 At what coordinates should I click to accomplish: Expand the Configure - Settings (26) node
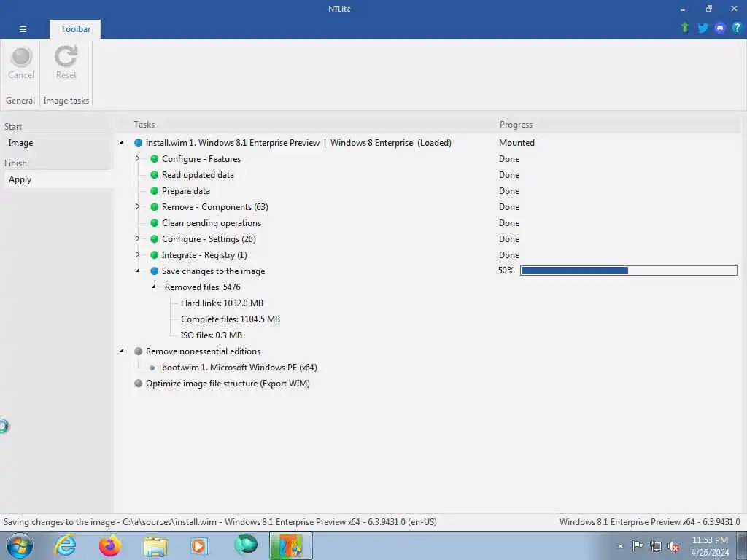click(x=138, y=238)
